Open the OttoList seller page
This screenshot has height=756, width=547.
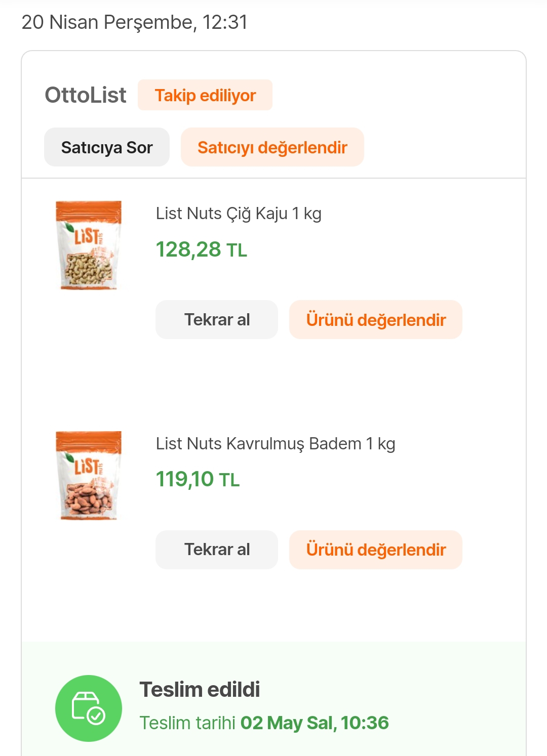(x=86, y=95)
